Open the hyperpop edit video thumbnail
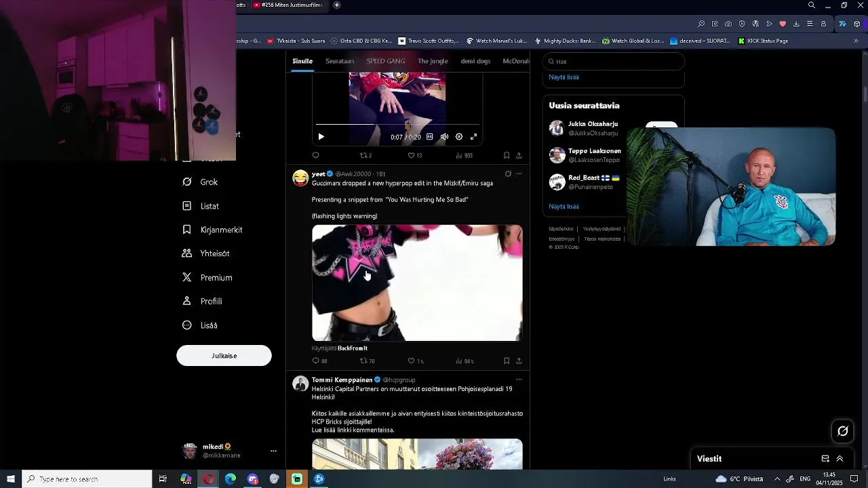868x488 pixels. click(x=417, y=283)
